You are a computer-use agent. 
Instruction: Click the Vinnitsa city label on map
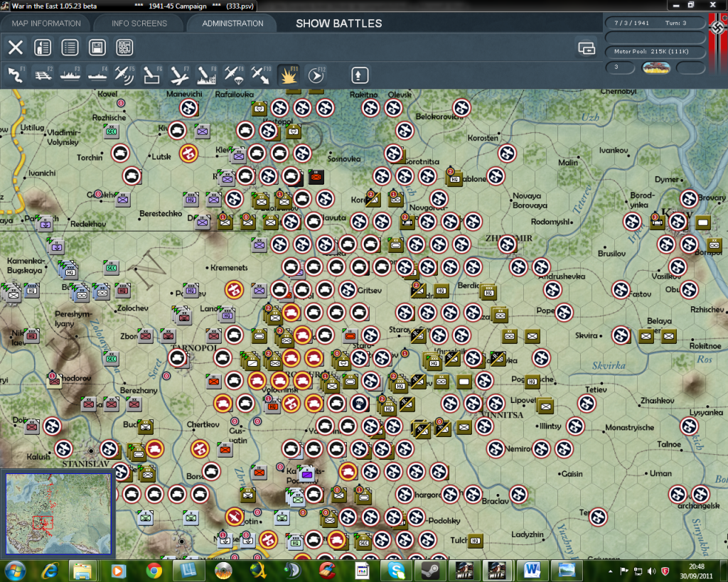pyautogui.click(x=503, y=415)
